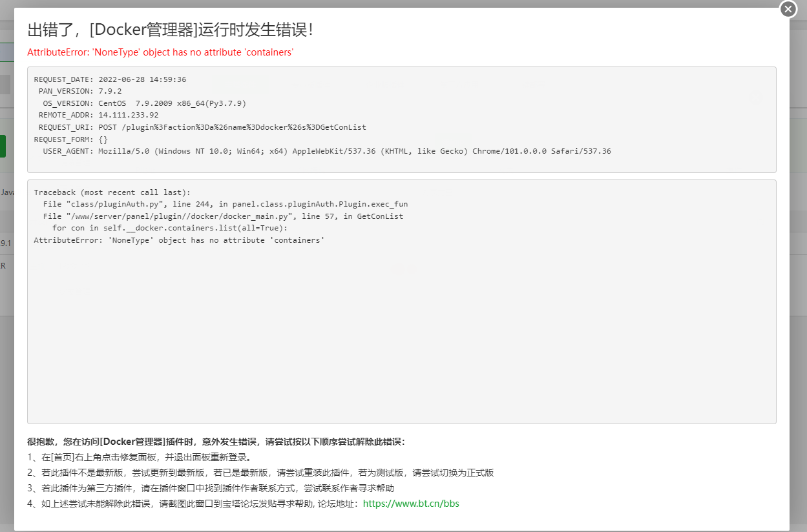Click the final AttributeError line in traceback
Screen dimensions: 807x532
pyautogui.click(x=179, y=240)
